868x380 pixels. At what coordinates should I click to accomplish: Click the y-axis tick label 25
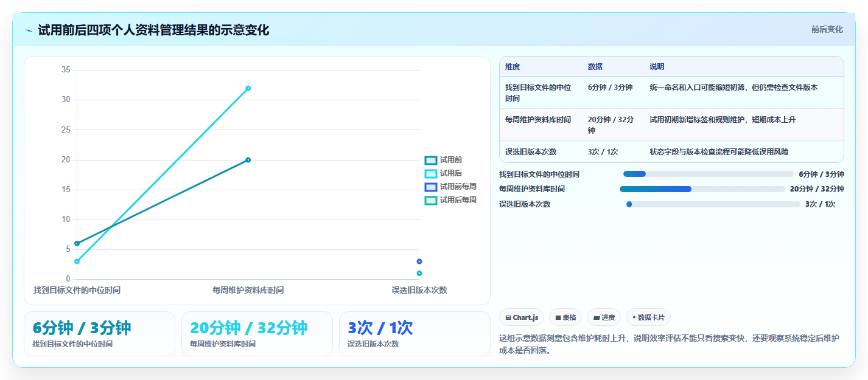coord(66,130)
